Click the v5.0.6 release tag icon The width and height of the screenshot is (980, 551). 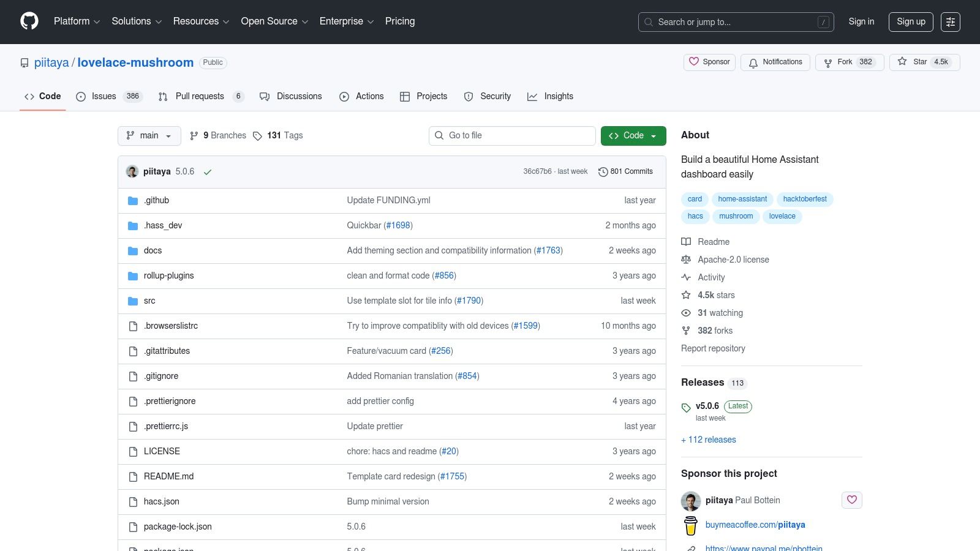(686, 407)
